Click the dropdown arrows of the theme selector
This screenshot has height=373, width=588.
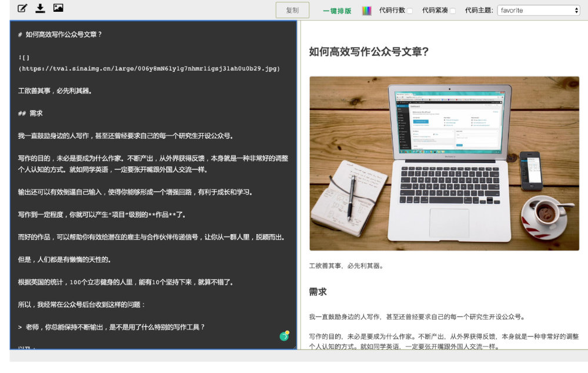576,11
